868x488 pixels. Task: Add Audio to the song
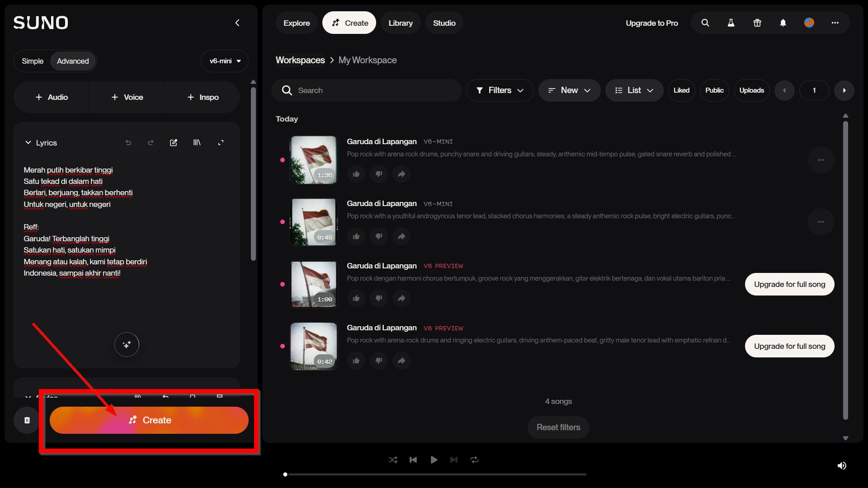tap(52, 97)
